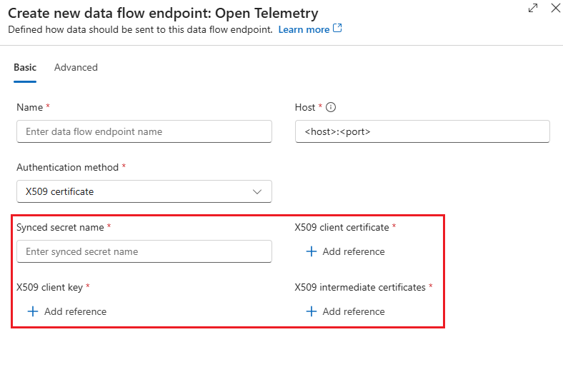The image size is (563, 392).
Task: Click the plus icon under X509 client key
Action: [x=32, y=311]
